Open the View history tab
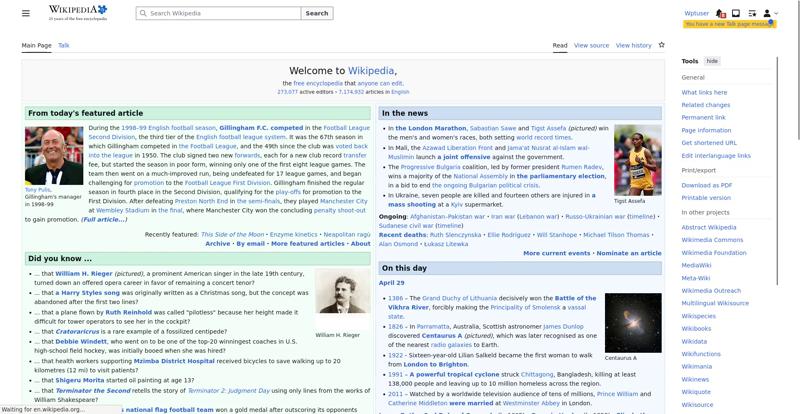The width and height of the screenshot is (800, 414). pyautogui.click(x=633, y=45)
